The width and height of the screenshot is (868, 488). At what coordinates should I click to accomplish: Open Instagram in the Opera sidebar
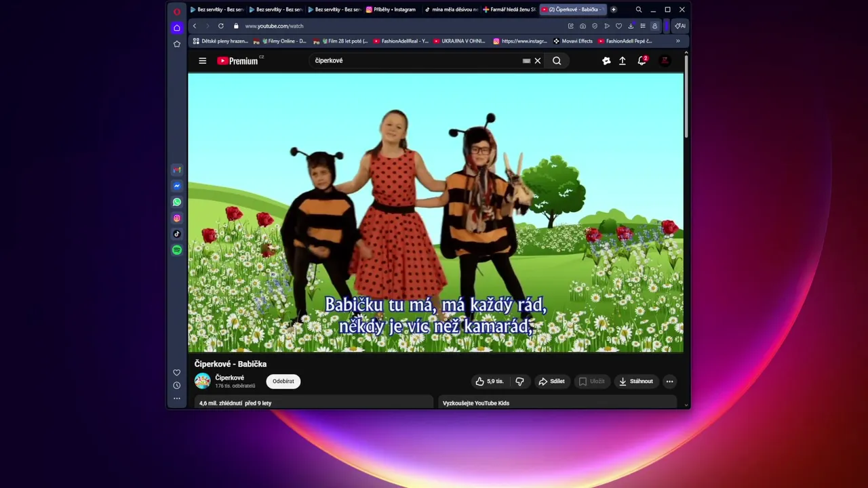coord(177,218)
